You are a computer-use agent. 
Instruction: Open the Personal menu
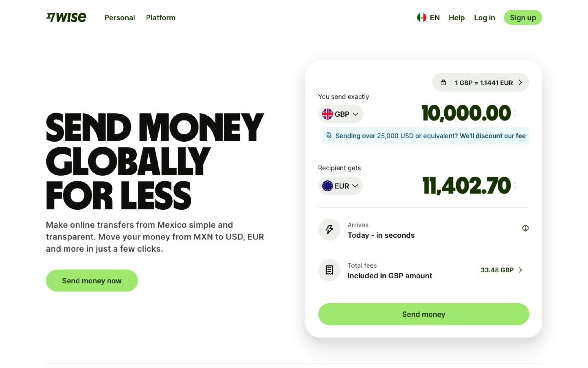coord(119,18)
